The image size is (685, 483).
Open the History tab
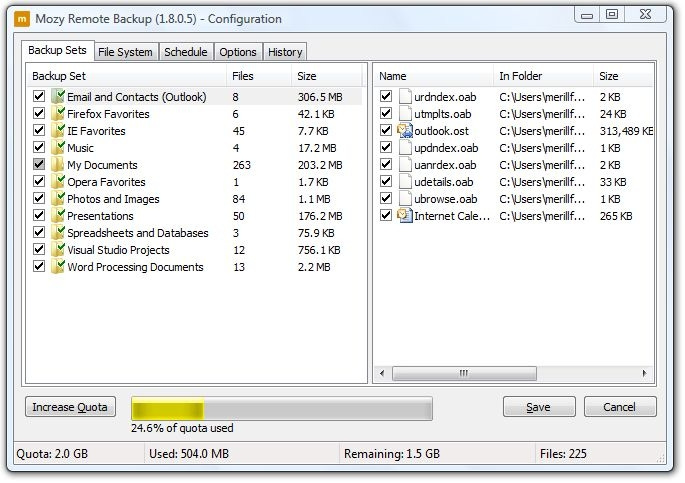coord(285,52)
